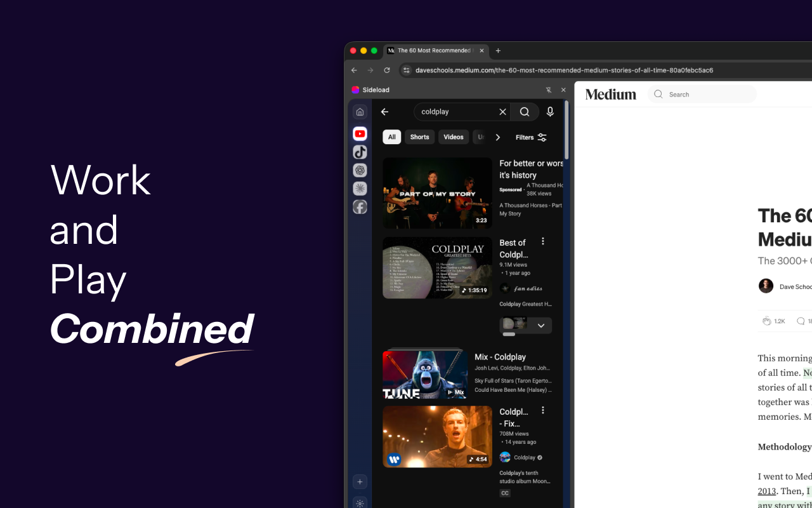Open YouTube search Filters options
The image size is (812, 508).
(x=530, y=137)
